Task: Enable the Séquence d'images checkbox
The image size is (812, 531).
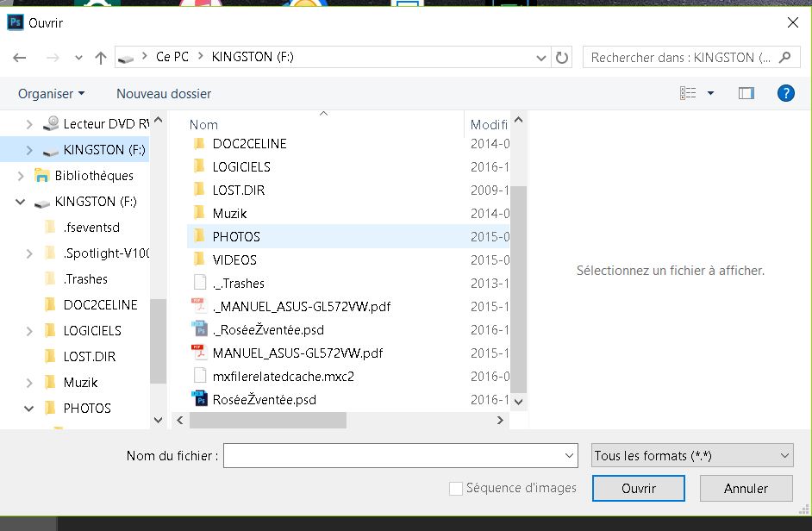Action: [456, 489]
